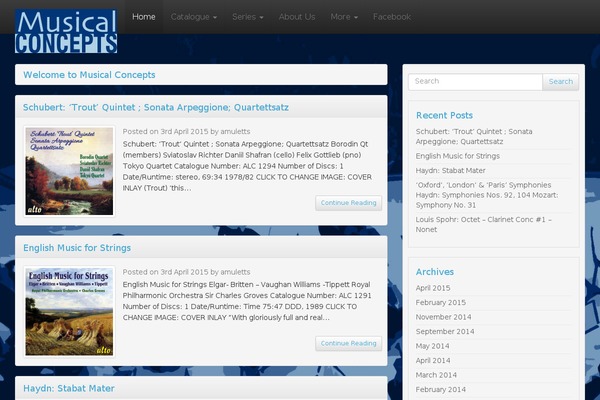The image size is (600, 400).
Task: Open recent post 'Oxford', 'London' & 'Paris' Symphonies
Action: pos(487,195)
